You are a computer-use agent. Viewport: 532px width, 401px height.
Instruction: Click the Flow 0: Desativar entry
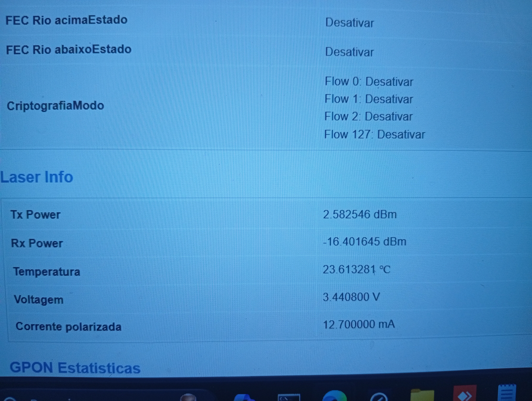tap(369, 82)
